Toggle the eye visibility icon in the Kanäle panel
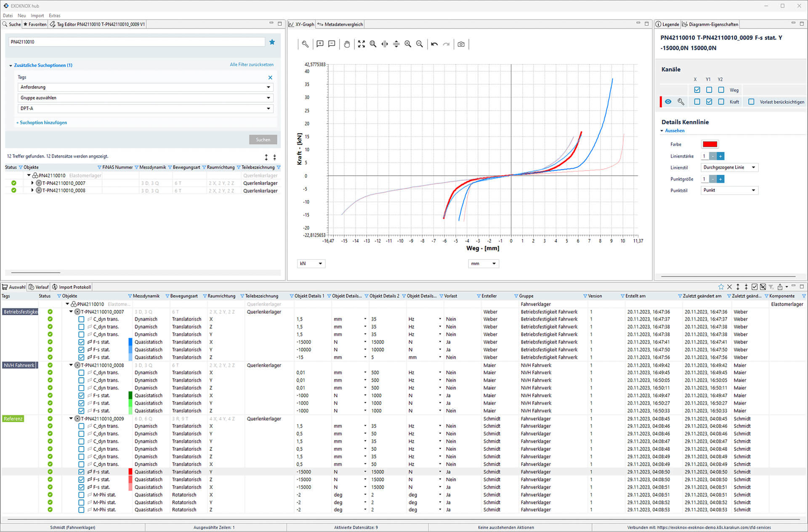Viewport: 808px width, 532px height. [x=669, y=101]
